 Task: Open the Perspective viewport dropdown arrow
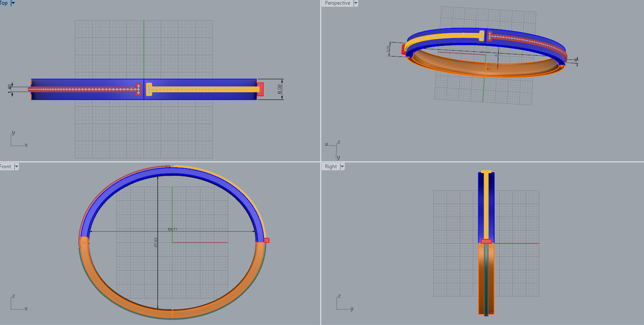[356, 3]
